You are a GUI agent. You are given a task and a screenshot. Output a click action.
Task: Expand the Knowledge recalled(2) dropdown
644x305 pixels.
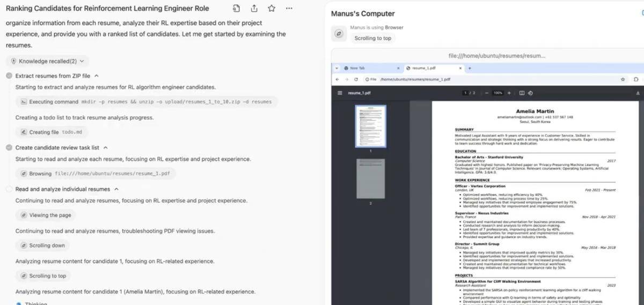point(48,61)
